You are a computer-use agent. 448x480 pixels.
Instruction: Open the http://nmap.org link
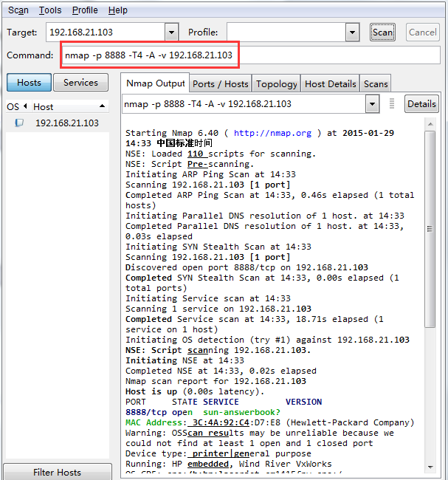coord(272,133)
